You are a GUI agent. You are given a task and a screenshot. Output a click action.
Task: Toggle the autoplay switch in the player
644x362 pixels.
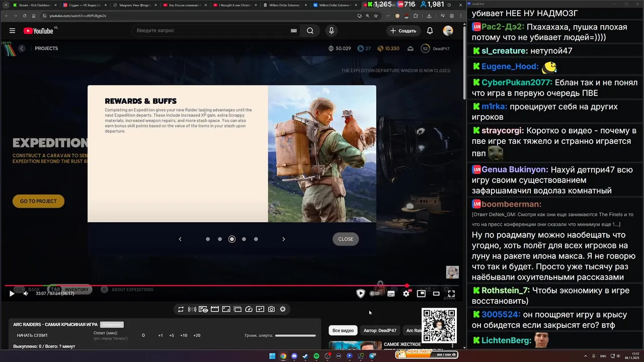[x=375, y=294]
